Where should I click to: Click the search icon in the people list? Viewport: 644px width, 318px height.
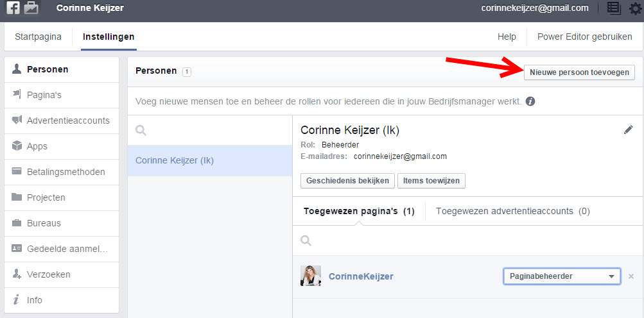[141, 131]
